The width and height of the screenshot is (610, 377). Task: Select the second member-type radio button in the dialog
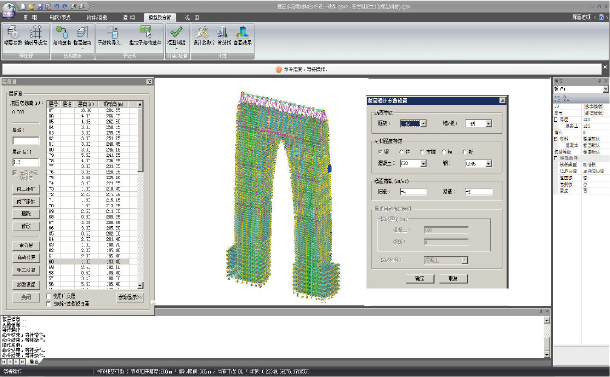click(401, 152)
